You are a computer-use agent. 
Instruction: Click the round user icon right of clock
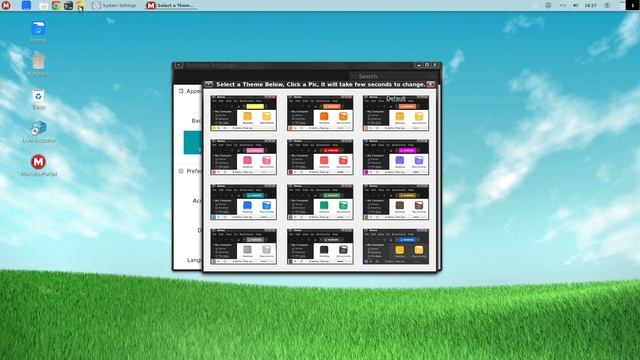pos(607,5)
